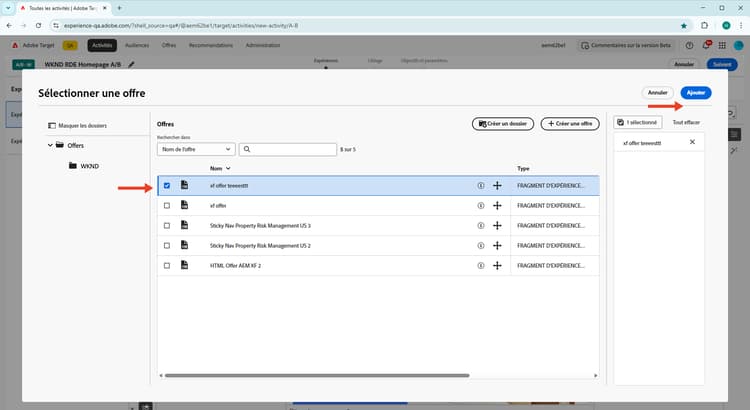Bookmark page with star icon
The image size is (750, 410).
684,25
